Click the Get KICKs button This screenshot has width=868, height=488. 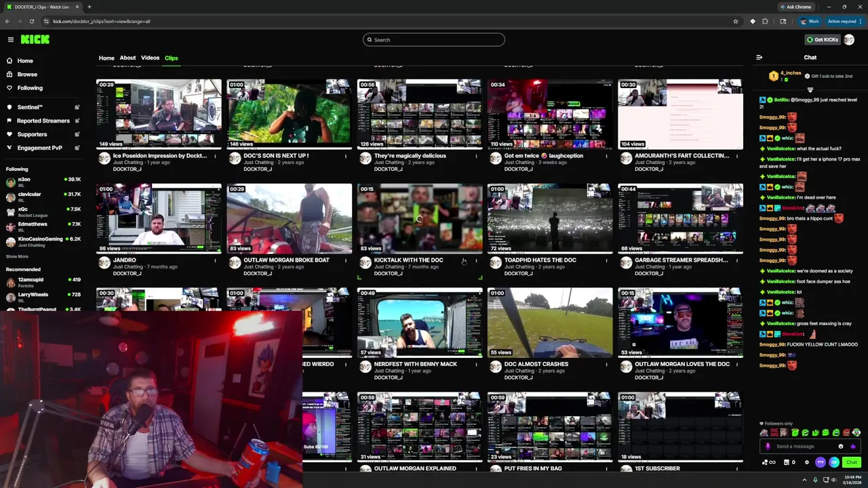click(822, 39)
